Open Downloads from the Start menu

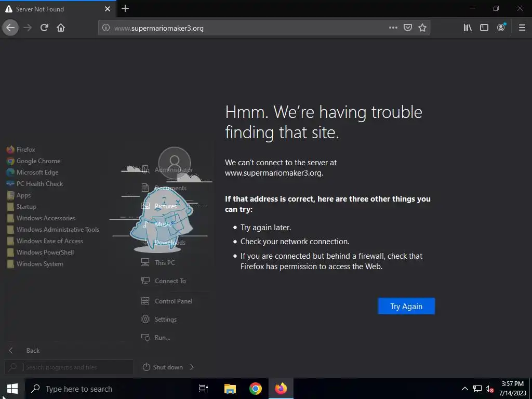click(x=164, y=242)
